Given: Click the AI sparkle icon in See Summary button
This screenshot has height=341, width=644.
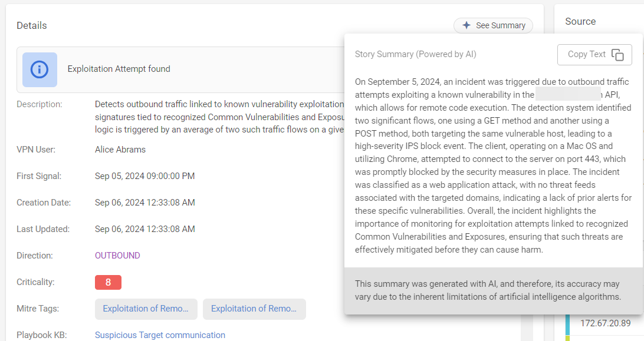Looking at the screenshot, I should [x=466, y=25].
